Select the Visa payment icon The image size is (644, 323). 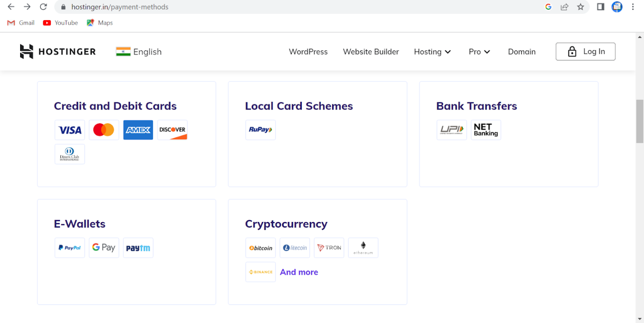pyautogui.click(x=70, y=130)
